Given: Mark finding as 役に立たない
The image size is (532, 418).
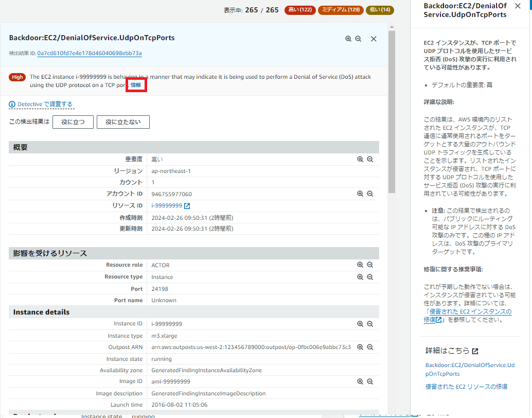Looking at the screenshot, I should 123,122.
